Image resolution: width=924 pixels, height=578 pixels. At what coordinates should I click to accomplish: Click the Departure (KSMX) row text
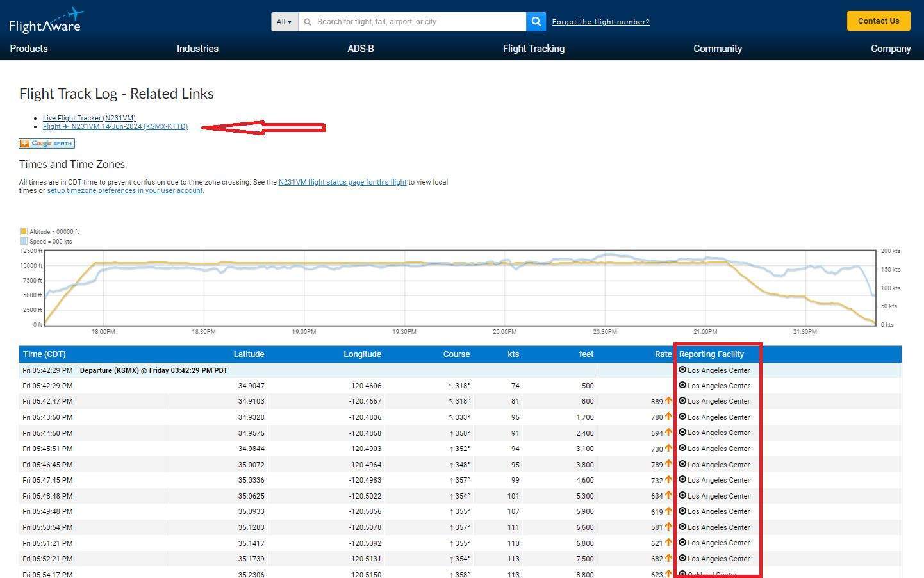tap(154, 370)
